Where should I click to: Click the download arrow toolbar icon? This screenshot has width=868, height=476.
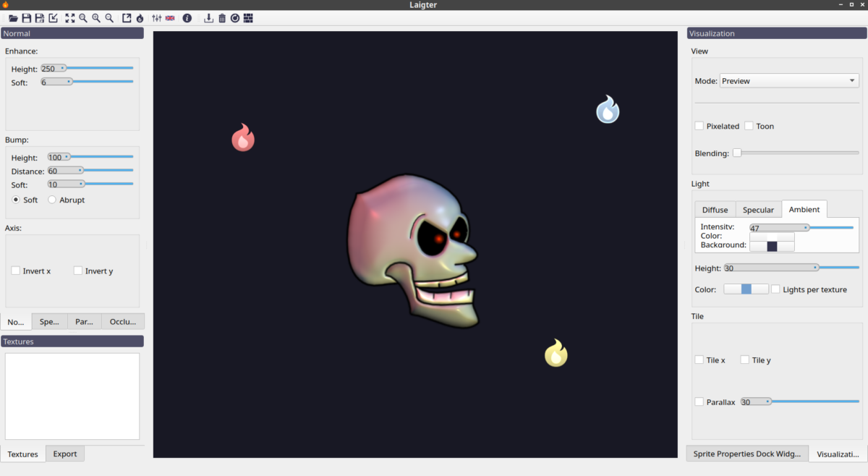click(209, 18)
